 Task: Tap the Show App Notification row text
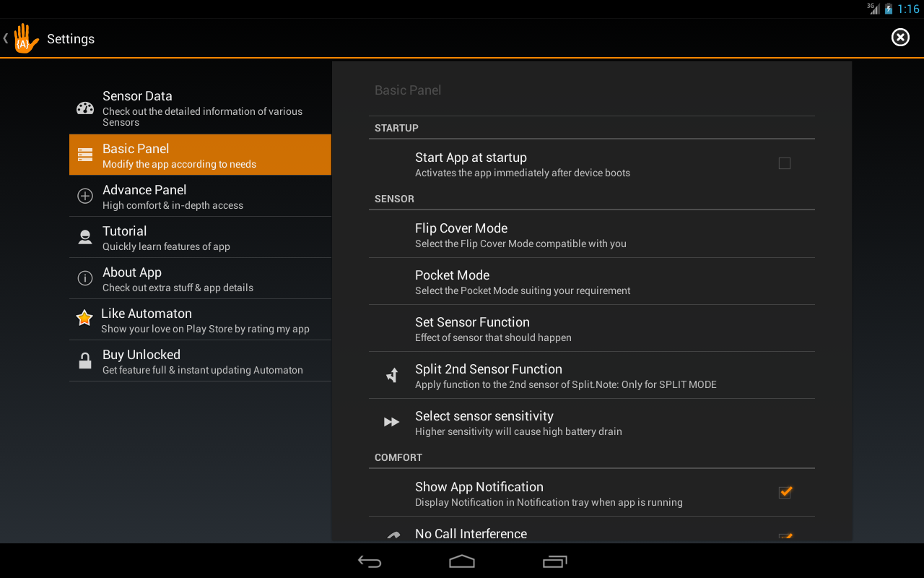click(549, 493)
